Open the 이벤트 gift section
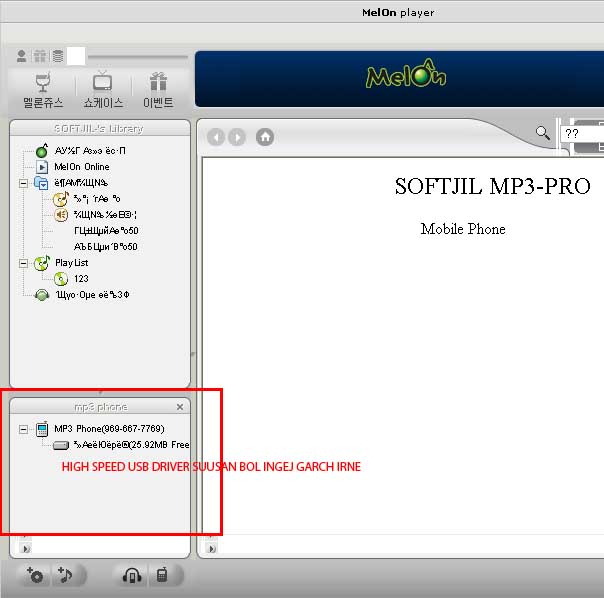 tap(158, 91)
